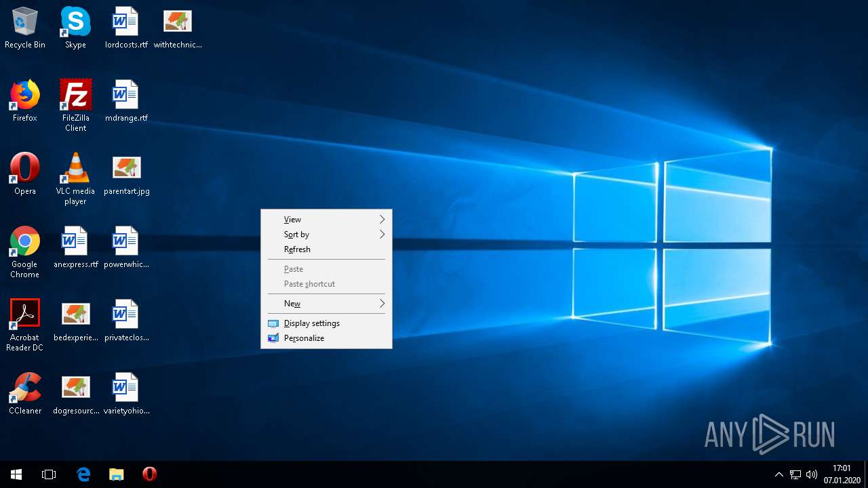Open the volume control tray icon
Screen dimensions: 868x488
(x=812, y=474)
